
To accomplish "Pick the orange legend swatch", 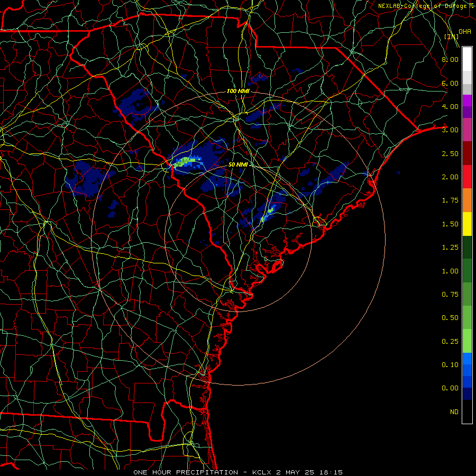I will [x=467, y=200].
